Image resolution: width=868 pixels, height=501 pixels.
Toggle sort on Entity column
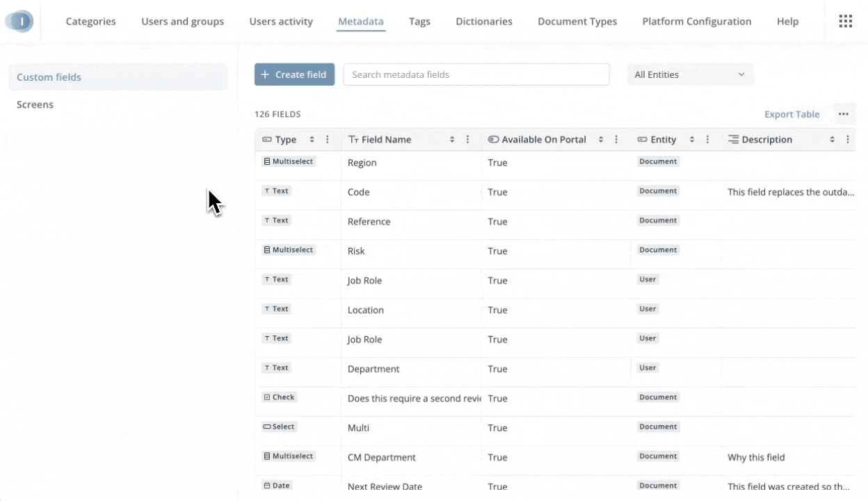tap(692, 140)
